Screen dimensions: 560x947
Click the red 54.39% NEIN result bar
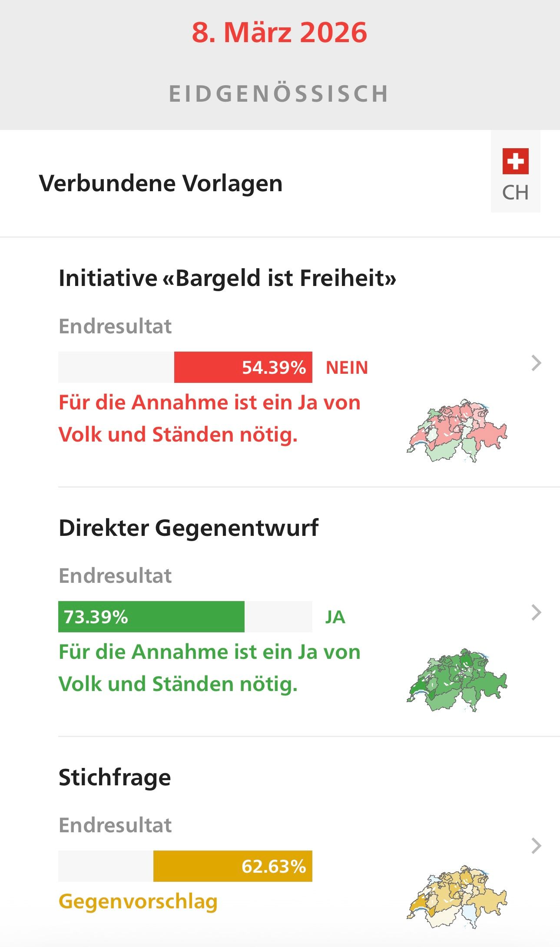tap(243, 367)
